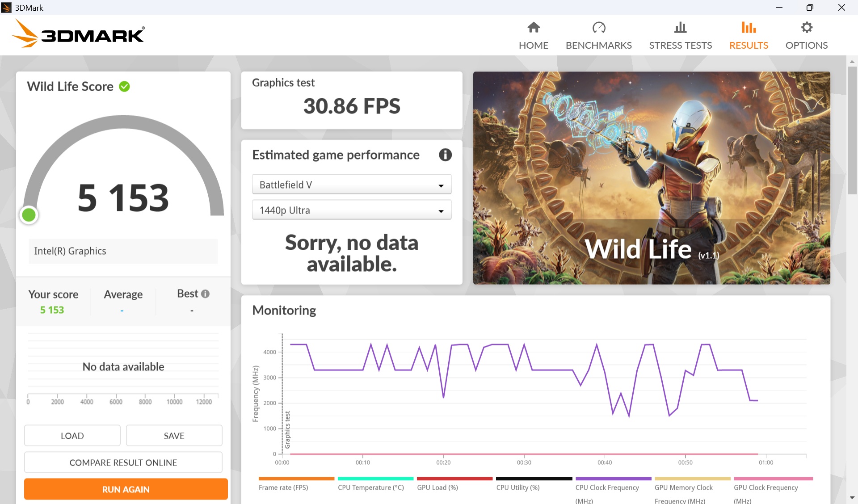
Task: Click the green verified checkmark beside Wild Life Score
Action: [124, 87]
